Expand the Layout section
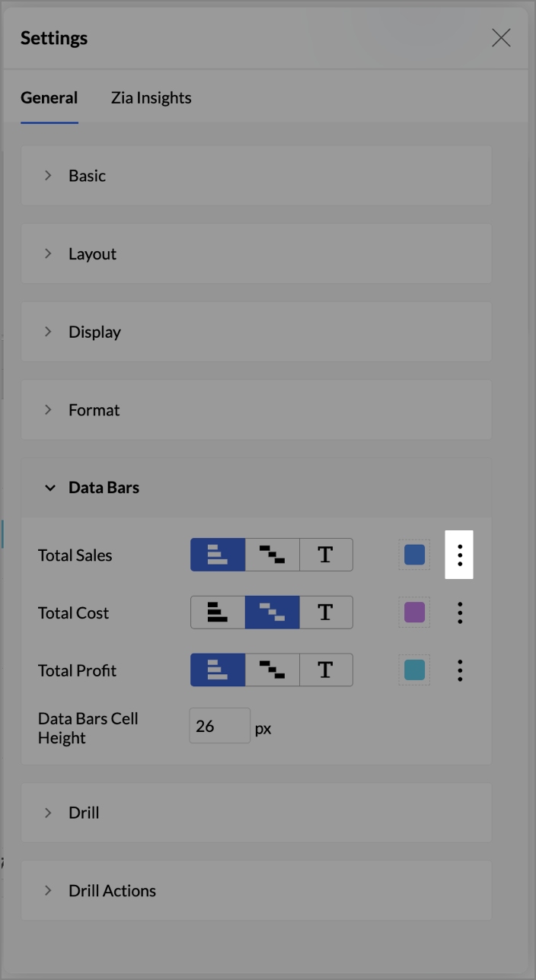Screen dimensions: 536x980 click(92, 254)
